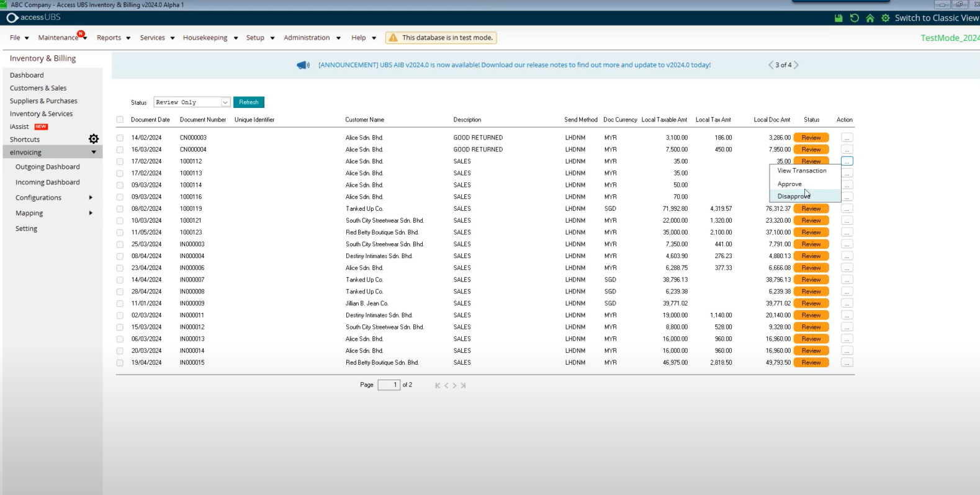980x495 pixels.
Task: Click the notification badge on Maintenance
Action: point(81,33)
